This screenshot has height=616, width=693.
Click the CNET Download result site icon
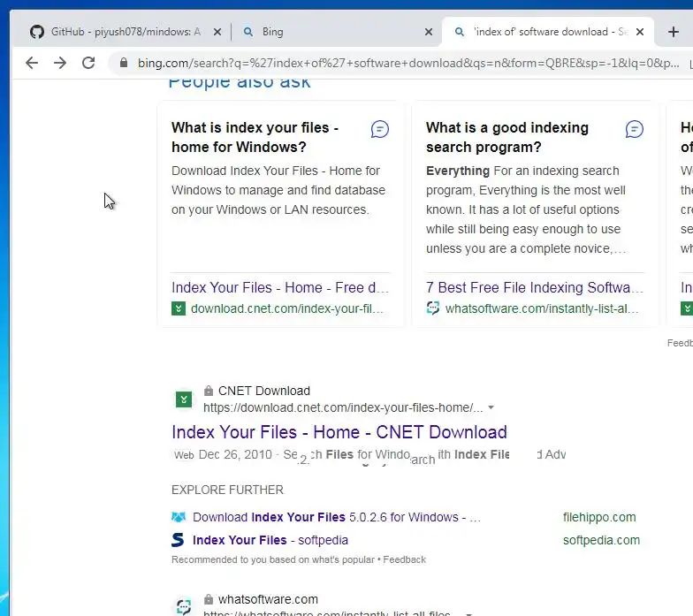(184, 399)
